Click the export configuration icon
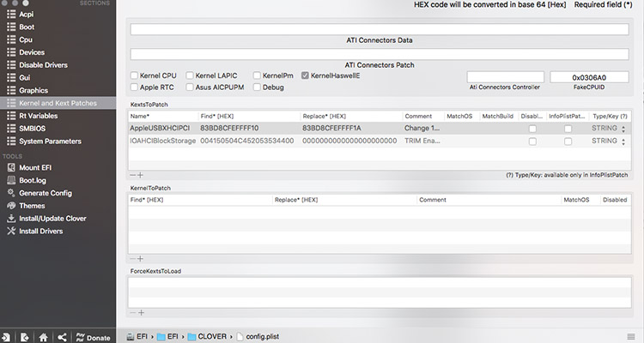Screen dimensions: 644x343 pyautogui.click(x=24, y=337)
